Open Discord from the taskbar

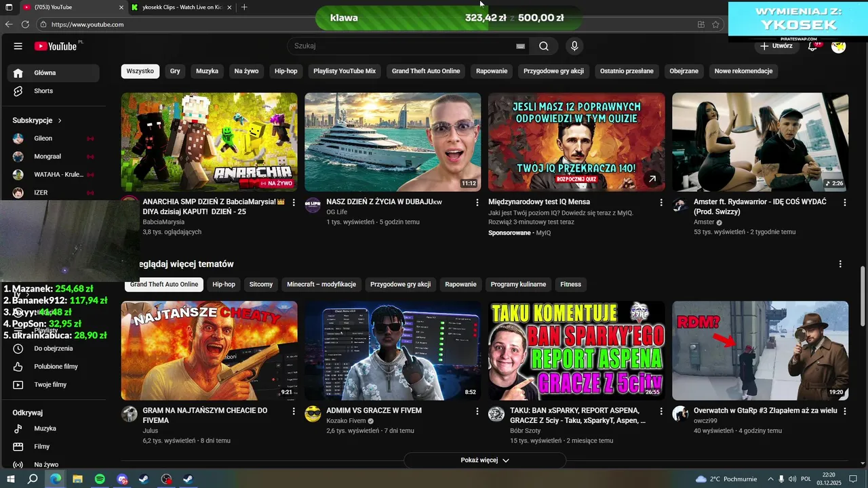coord(122,479)
